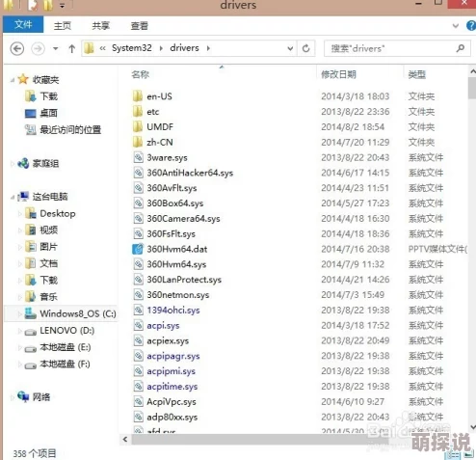This screenshot has width=476, height=460.
Task: Select Windows8_OS (C:) drive
Action: pos(78,313)
